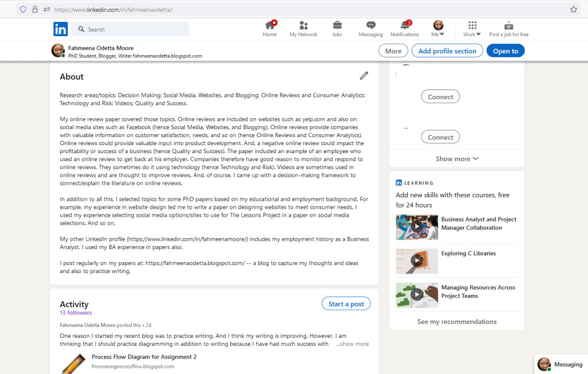588x374 pixels.
Task: Open My Network icon
Action: click(303, 26)
